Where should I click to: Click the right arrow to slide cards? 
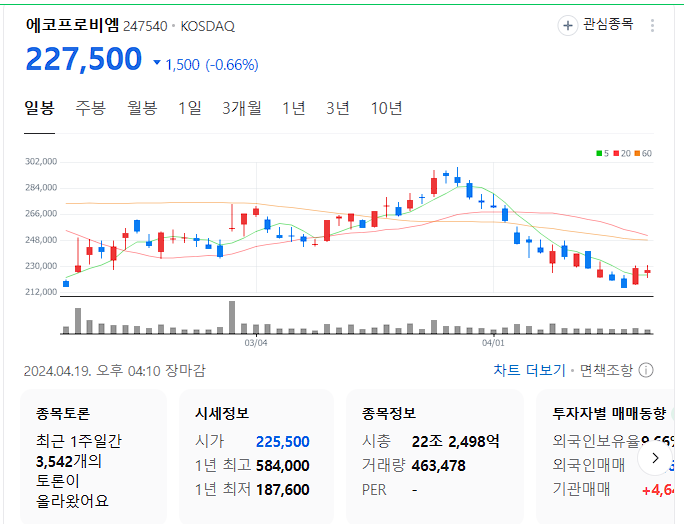tap(655, 458)
